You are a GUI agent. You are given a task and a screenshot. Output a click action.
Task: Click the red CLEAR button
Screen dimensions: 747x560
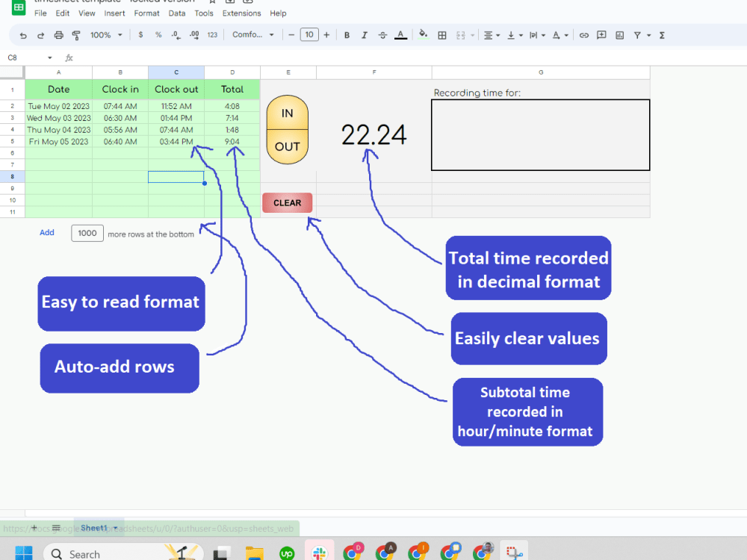coord(288,203)
